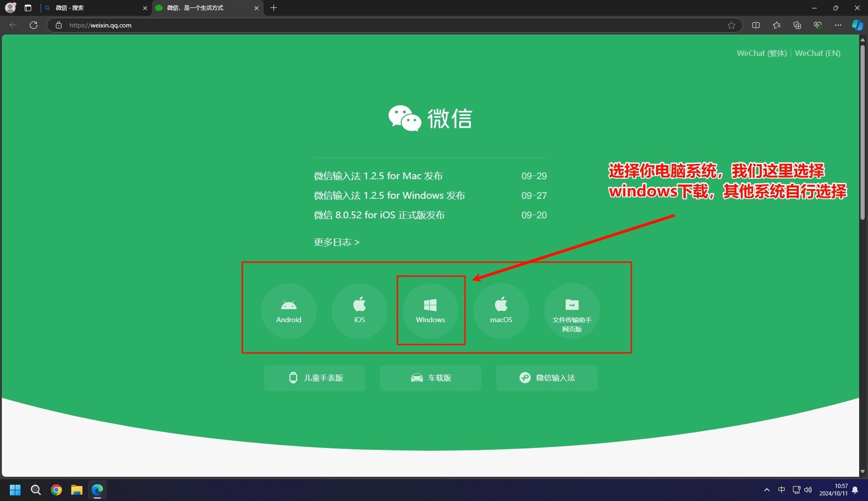Open the 微信输入法 download button
Image resolution: width=868 pixels, height=501 pixels.
(x=547, y=378)
